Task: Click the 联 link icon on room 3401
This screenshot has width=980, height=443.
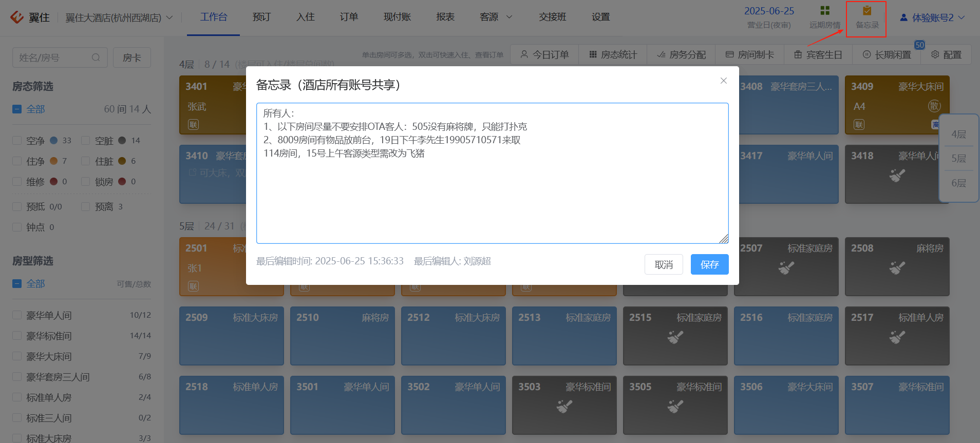Action: click(x=193, y=125)
